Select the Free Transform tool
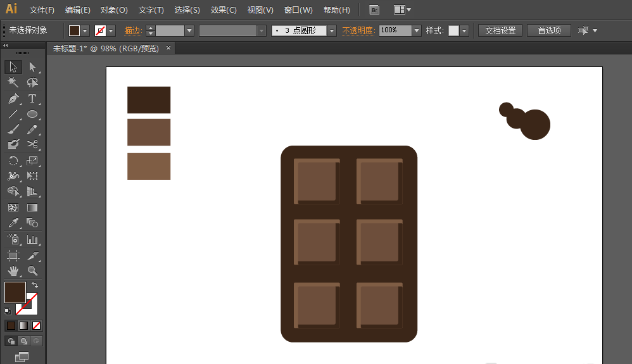The width and height of the screenshot is (632, 364). 32,176
